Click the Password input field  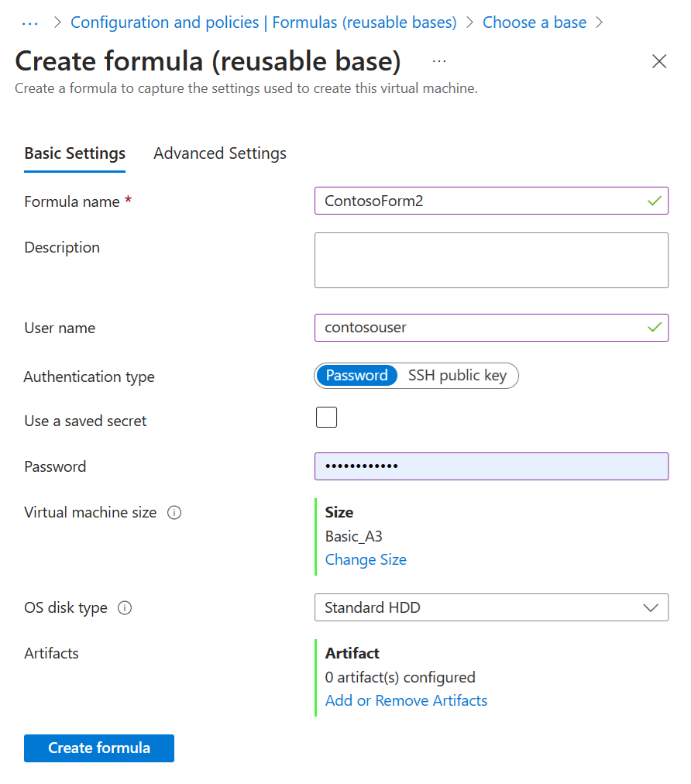click(x=491, y=466)
